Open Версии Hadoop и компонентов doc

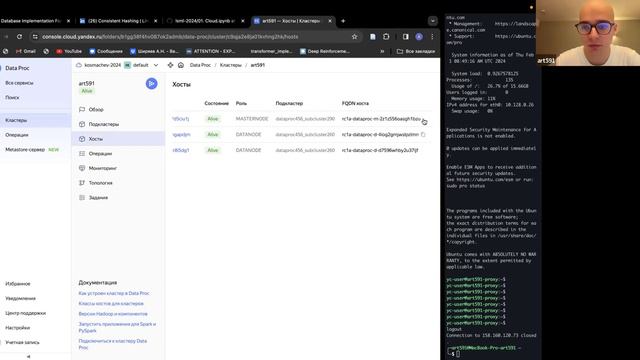click(x=113, y=314)
